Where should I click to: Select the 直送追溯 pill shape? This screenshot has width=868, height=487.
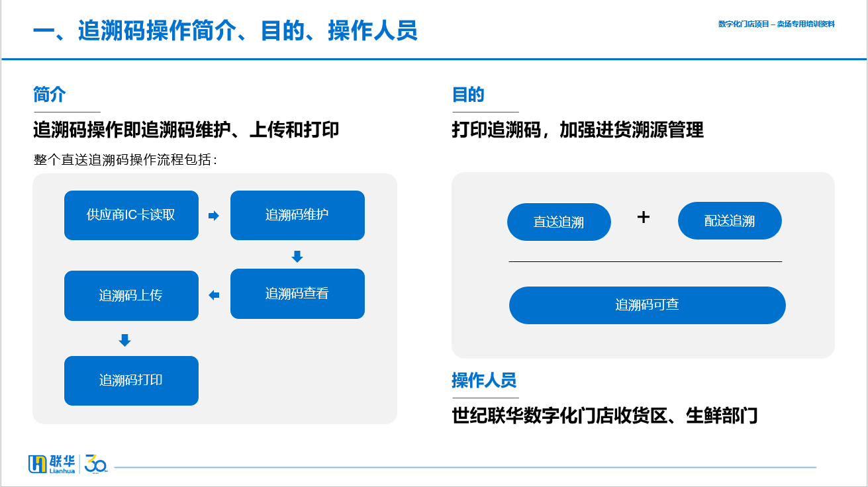[559, 222]
